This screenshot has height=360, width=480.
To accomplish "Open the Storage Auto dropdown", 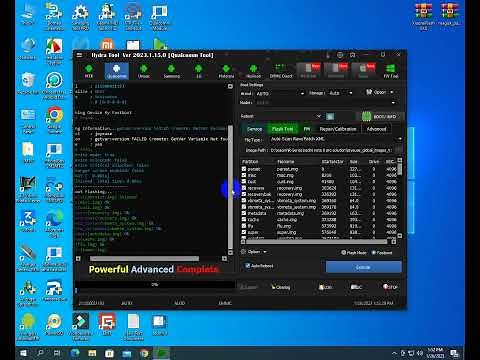I will (x=341, y=93).
